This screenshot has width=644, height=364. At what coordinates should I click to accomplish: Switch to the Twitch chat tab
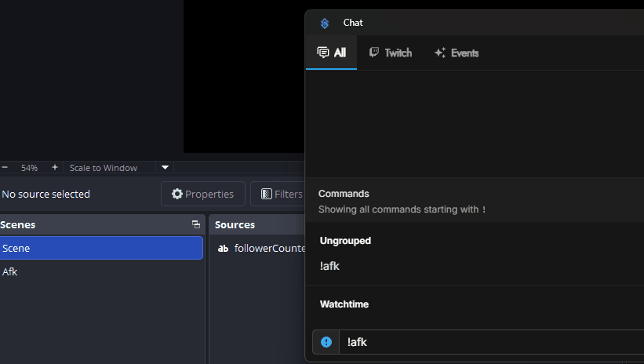391,53
